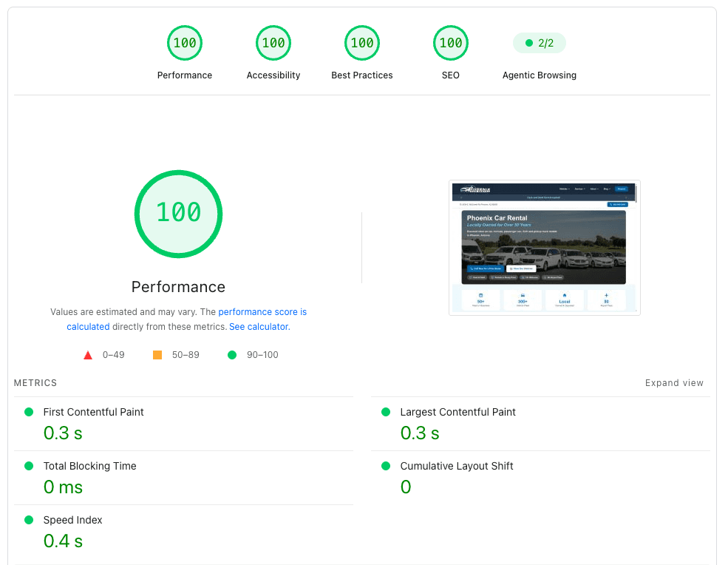Select the 0.4 s Speed Index value
The width and height of the screenshot is (728, 565).
(63, 541)
